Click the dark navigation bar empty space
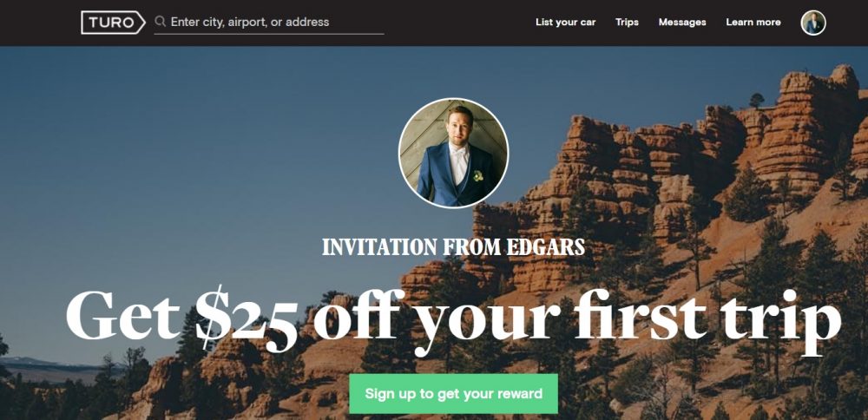868x420 pixels. pyautogui.click(x=459, y=23)
